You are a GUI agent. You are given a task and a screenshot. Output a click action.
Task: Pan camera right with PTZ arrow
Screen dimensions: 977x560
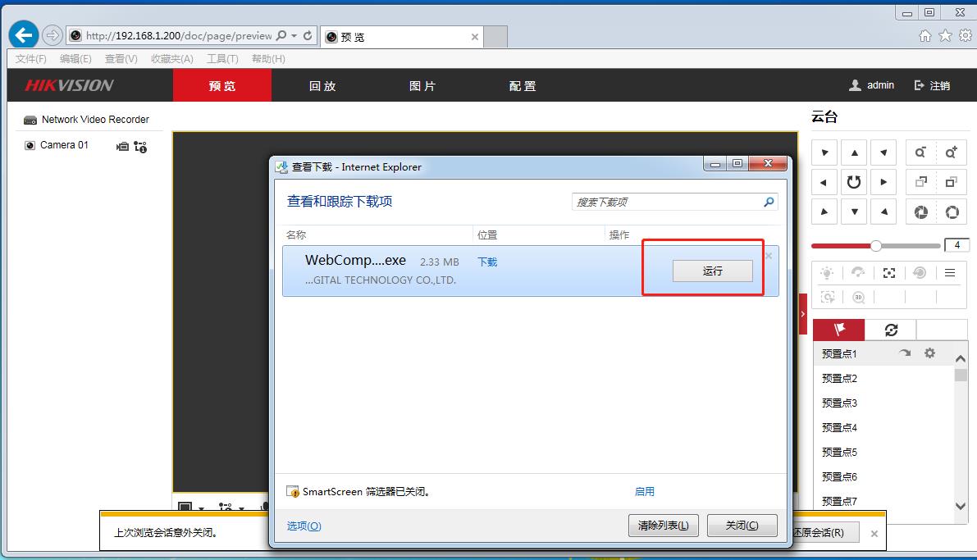883,182
